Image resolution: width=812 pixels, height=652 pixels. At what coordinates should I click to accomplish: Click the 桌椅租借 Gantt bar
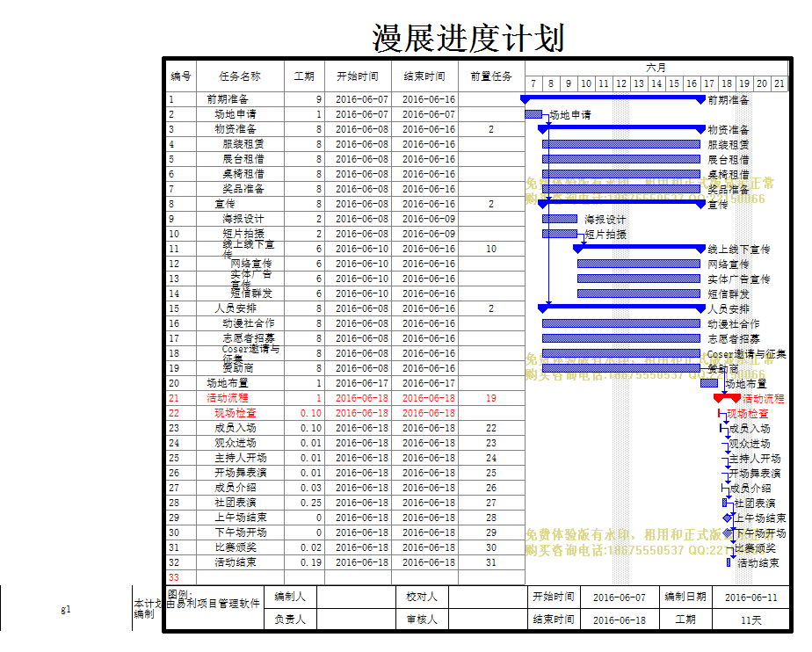[621, 174]
